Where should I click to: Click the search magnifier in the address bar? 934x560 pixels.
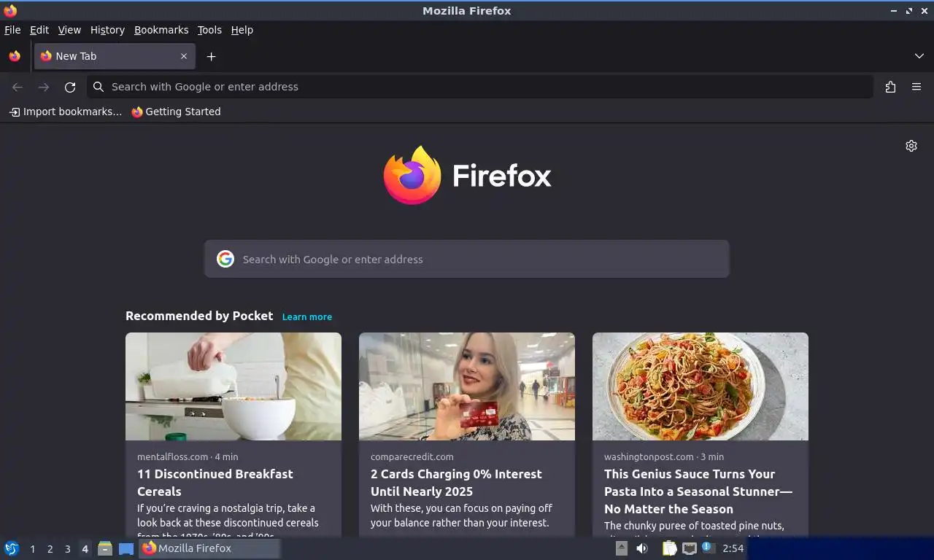coord(99,87)
